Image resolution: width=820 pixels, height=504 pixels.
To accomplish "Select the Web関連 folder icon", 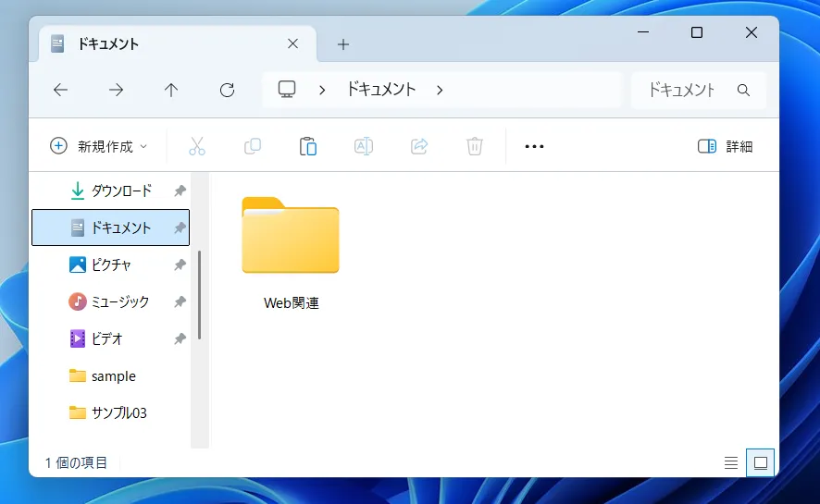I will (x=291, y=235).
